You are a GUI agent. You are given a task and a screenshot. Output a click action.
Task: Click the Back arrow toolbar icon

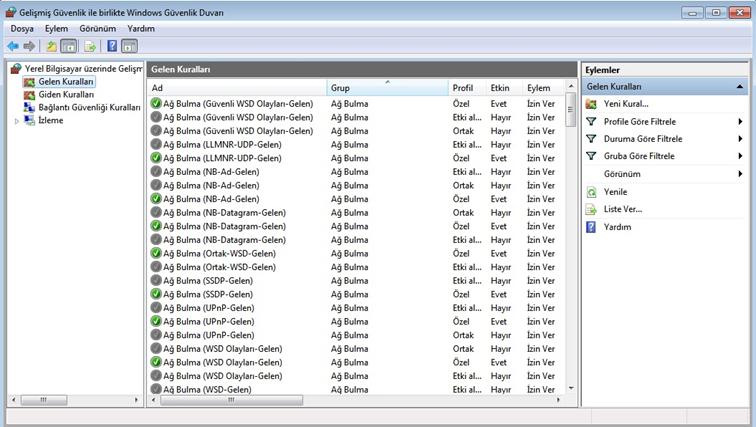(x=13, y=46)
